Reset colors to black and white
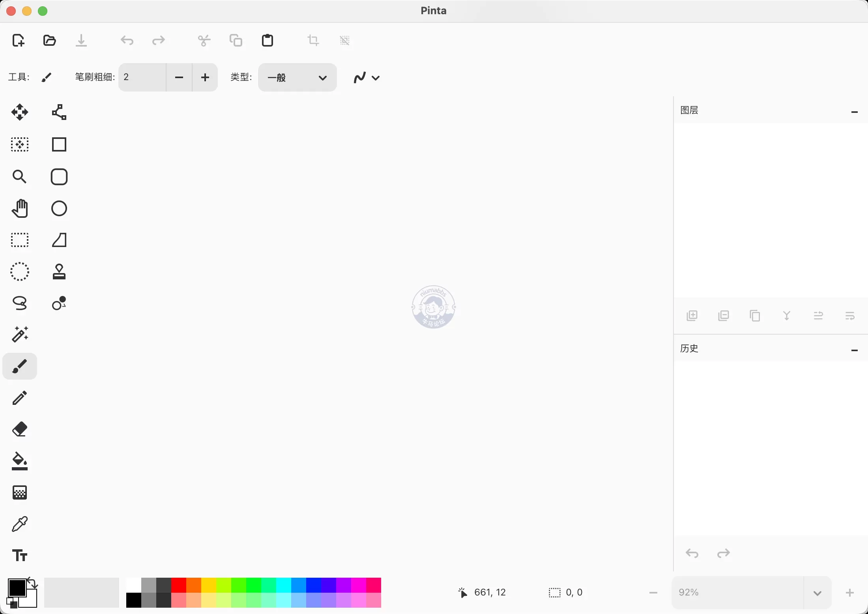The height and width of the screenshot is (614, 868). (x=12, y=603)
